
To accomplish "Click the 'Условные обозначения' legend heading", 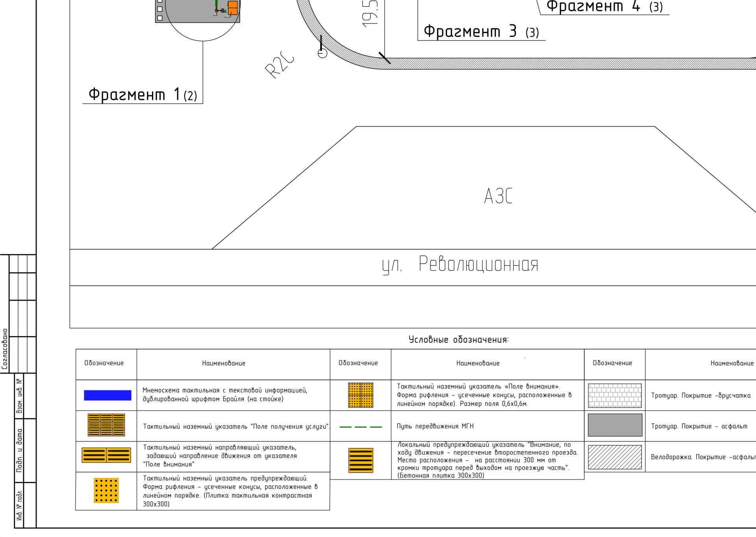I will (x=459, y=340).
